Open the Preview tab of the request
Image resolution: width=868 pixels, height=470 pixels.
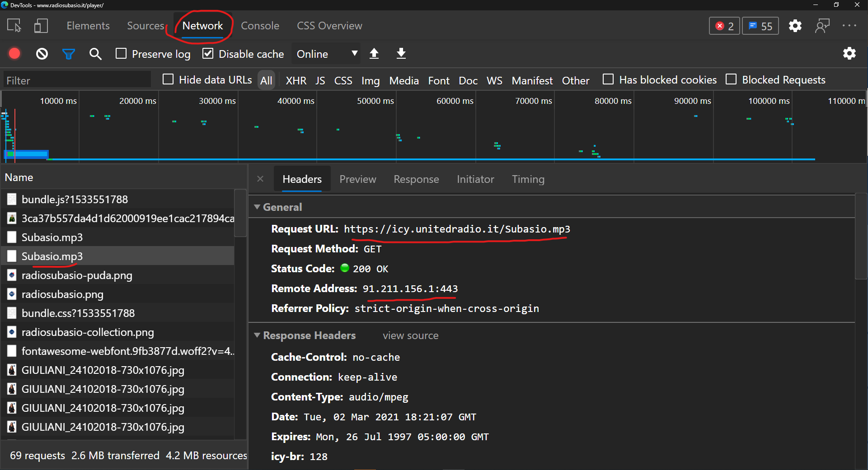pos(357,179)
